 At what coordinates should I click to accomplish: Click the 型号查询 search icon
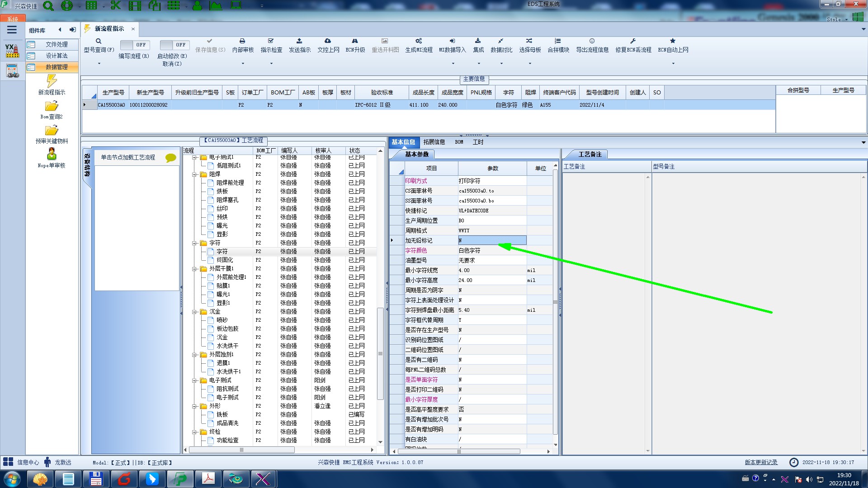pos(99,41)
